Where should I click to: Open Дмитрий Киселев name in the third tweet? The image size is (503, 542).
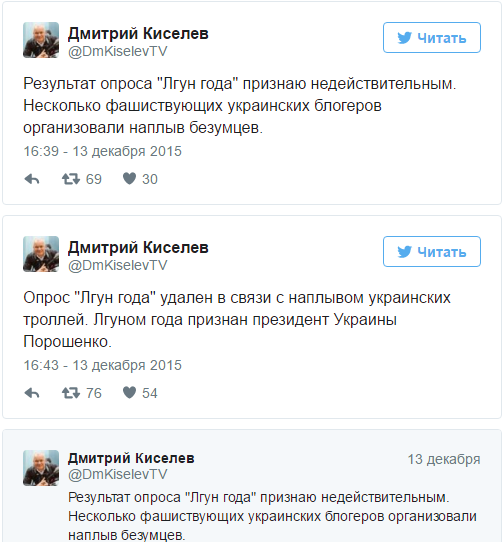(x=131, y=458)
